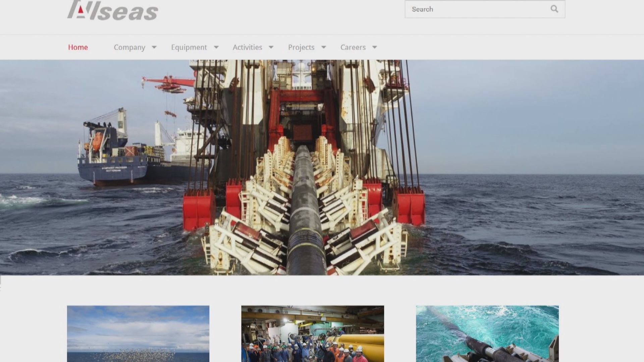Click the pipe-laying vessel stinger in the banner
Screen dimensions: 644x362
tap(305, 215)
